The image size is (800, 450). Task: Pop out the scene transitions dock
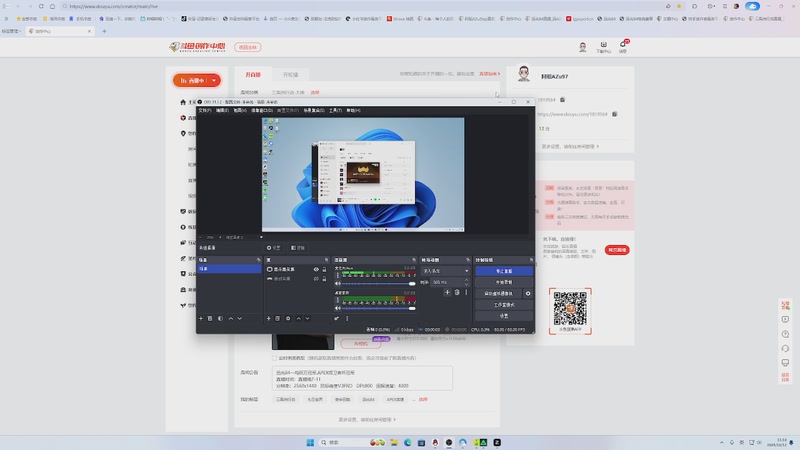click(x=467, y=260)
